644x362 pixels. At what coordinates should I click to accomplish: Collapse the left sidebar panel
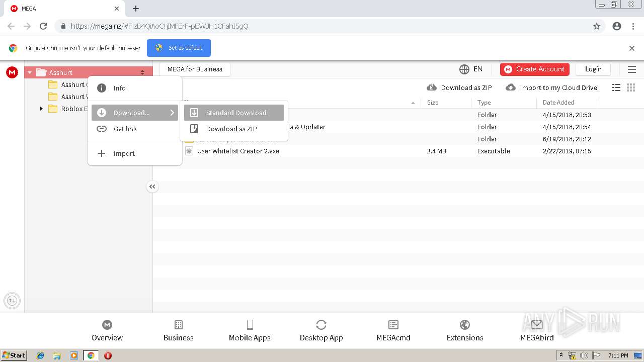[152, 187]
